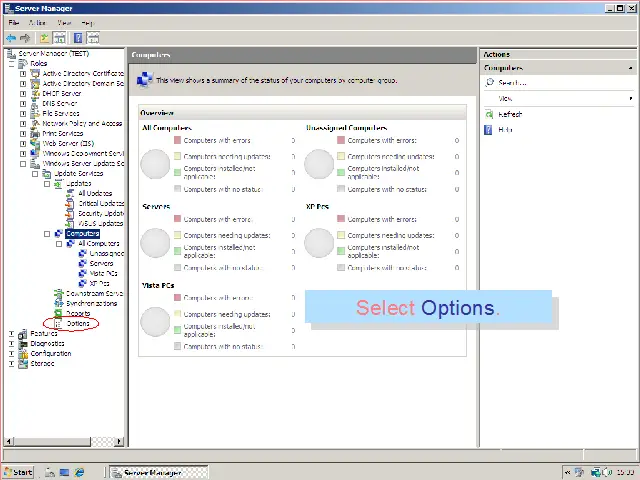Click the tree pane horizontal scrollbar thumb

click(x=52, y=441)
